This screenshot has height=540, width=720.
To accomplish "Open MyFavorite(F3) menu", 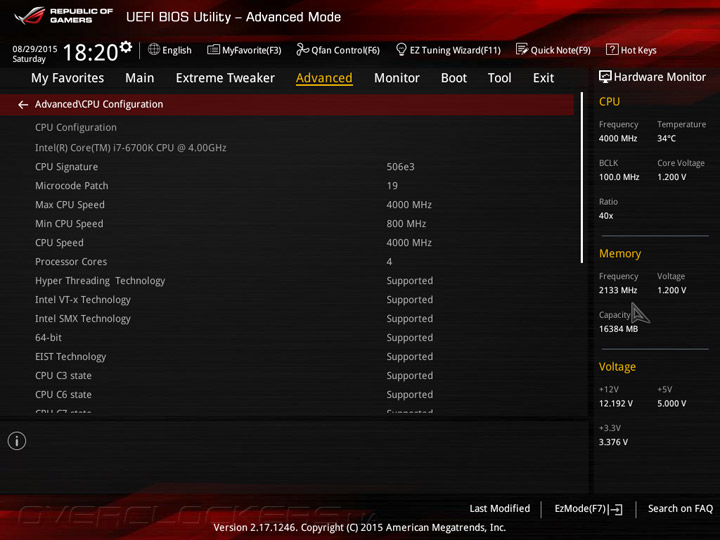I will 244,50.
